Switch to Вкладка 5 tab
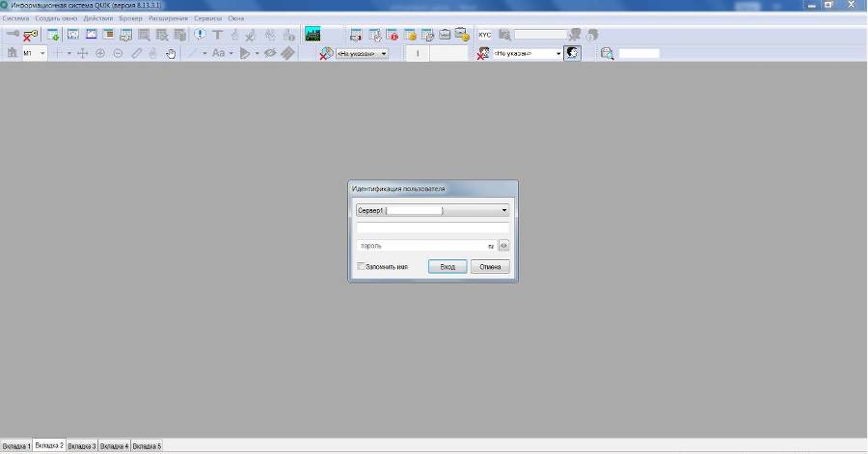 (148, 446)
